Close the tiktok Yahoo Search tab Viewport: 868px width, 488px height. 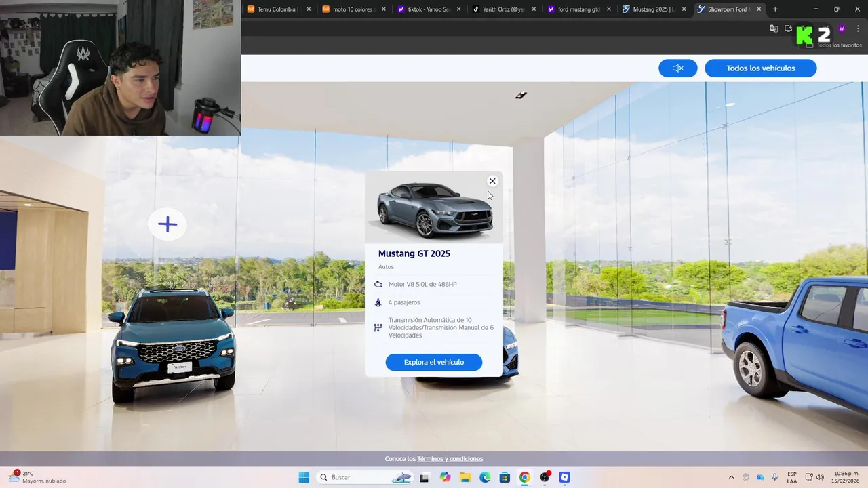(459, 9)
